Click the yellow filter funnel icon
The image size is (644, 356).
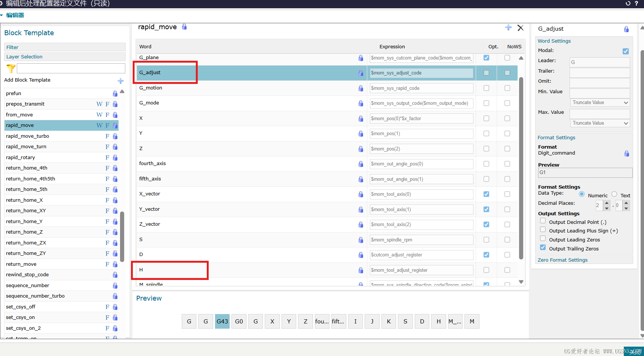point(11,69)
